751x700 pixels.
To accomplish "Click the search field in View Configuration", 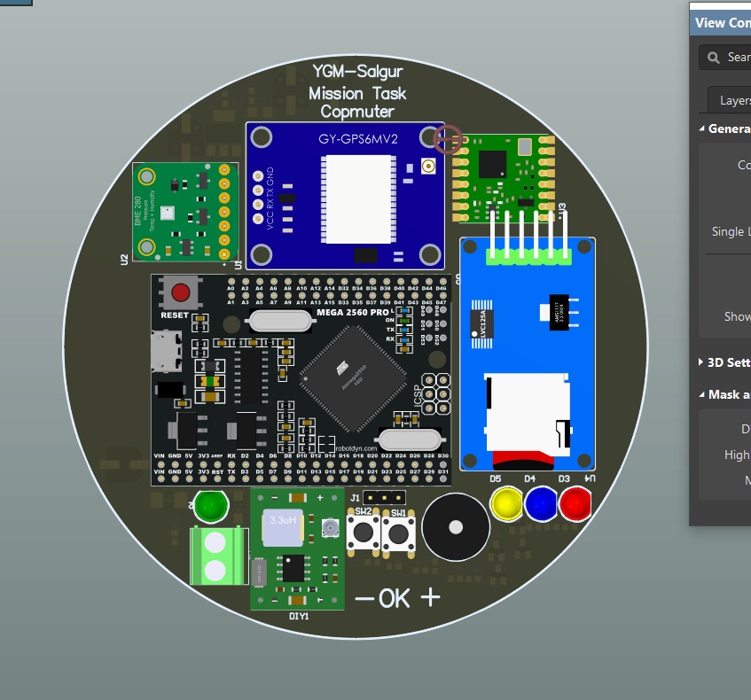I will pos(736,57).
